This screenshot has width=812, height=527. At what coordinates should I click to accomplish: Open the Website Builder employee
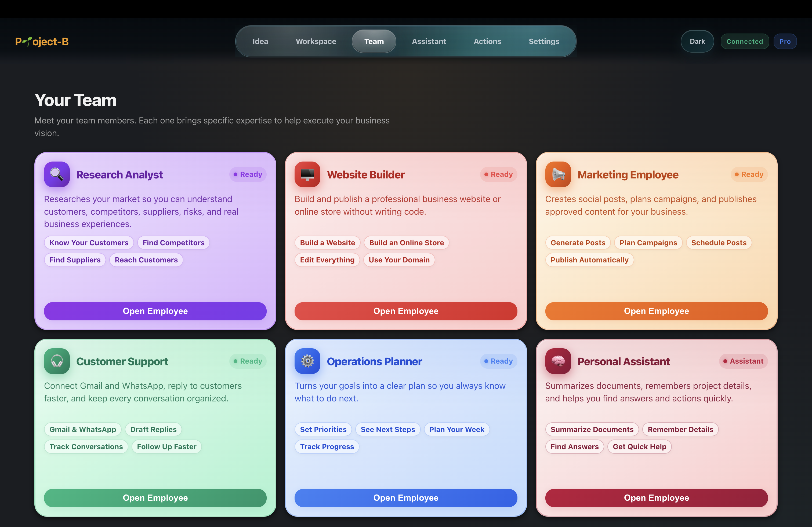coord(406,311)
